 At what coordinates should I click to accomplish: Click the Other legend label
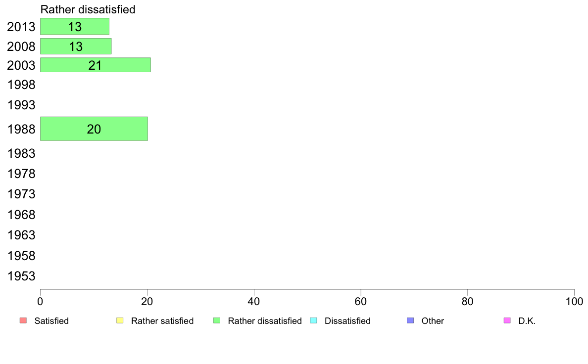pyautogui.click(x=433, y=321)
